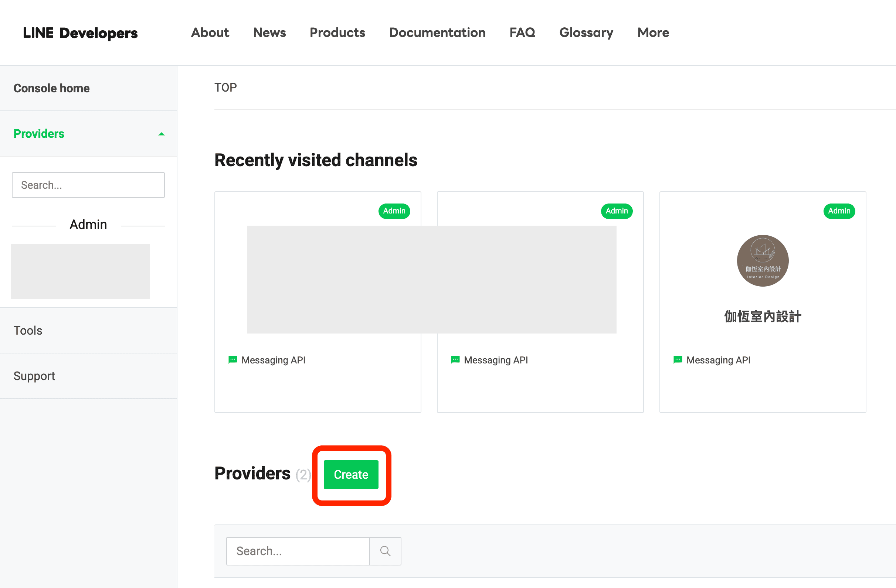Open the Tools sidebar section
Image resolution: width=896 pixels, height=588 pixels.
(28, 330)
